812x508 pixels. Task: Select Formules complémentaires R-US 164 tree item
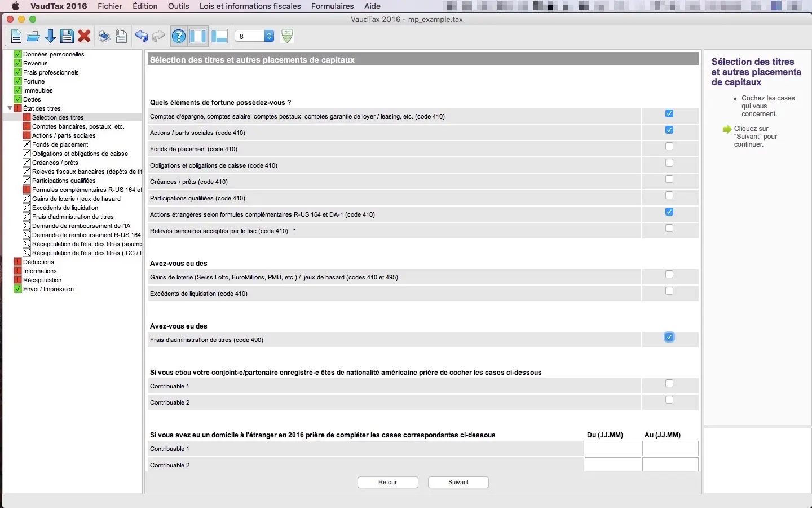(87, 190)
